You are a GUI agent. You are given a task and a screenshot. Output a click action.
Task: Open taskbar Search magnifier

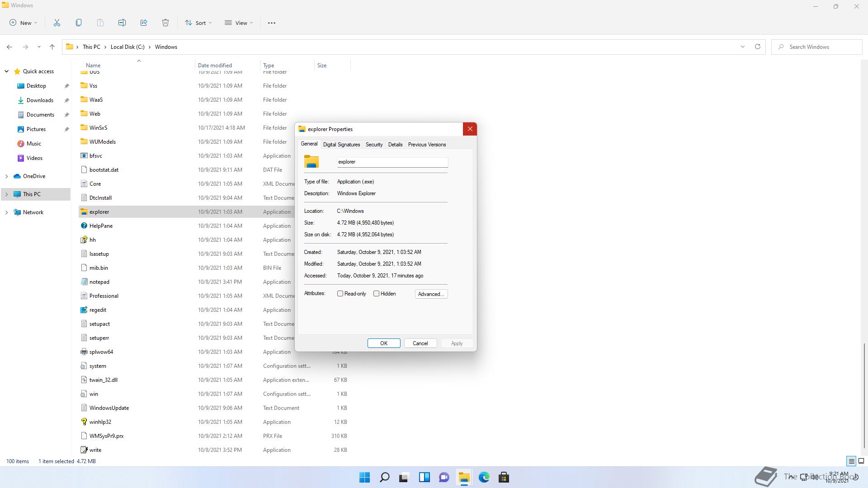pyautogui.click(x=384, y=477)
